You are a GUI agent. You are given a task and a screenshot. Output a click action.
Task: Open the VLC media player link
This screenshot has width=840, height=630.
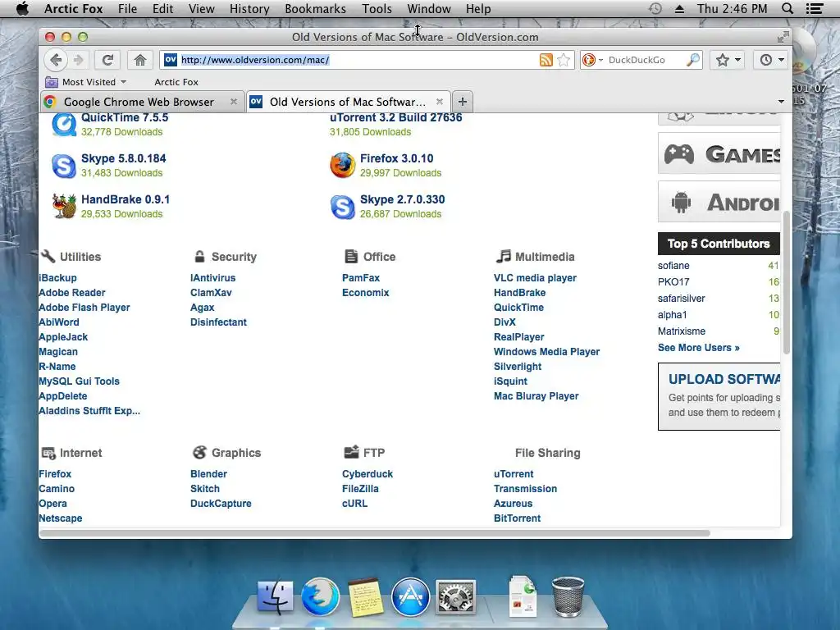pos(535,277)
